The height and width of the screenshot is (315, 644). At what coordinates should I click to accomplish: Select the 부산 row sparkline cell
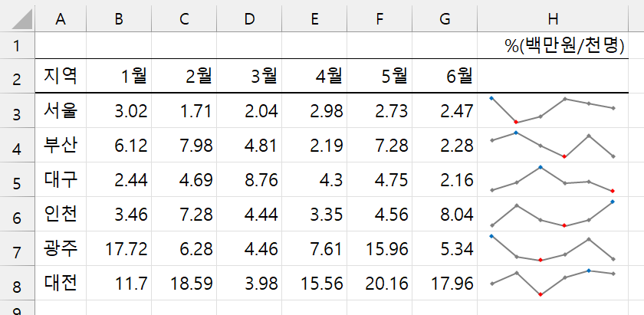point(553,146)
